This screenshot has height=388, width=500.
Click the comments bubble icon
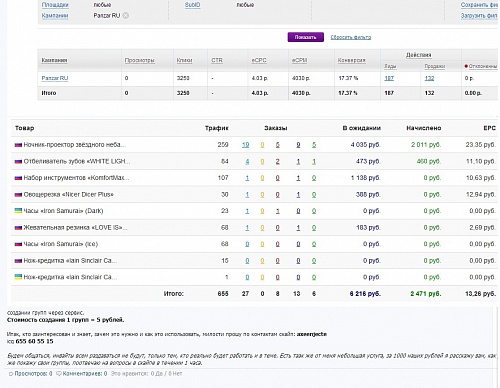point(59,374)
